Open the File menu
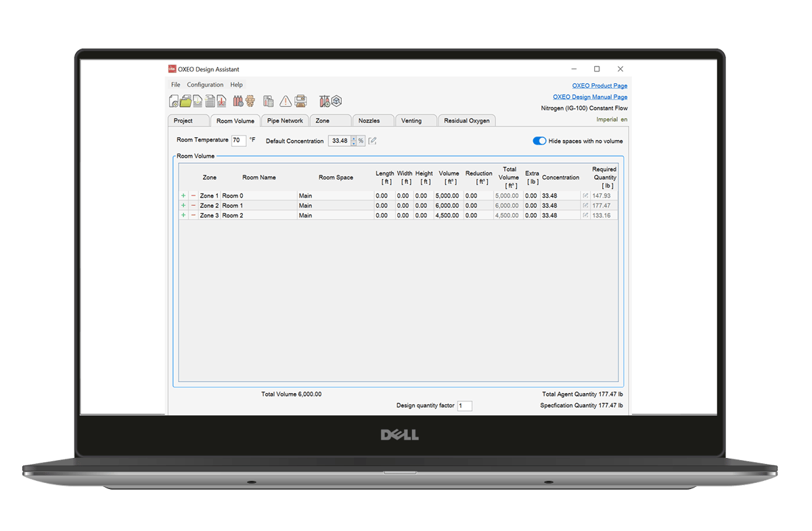Screen dimensions: 812x531 (176, 85)
